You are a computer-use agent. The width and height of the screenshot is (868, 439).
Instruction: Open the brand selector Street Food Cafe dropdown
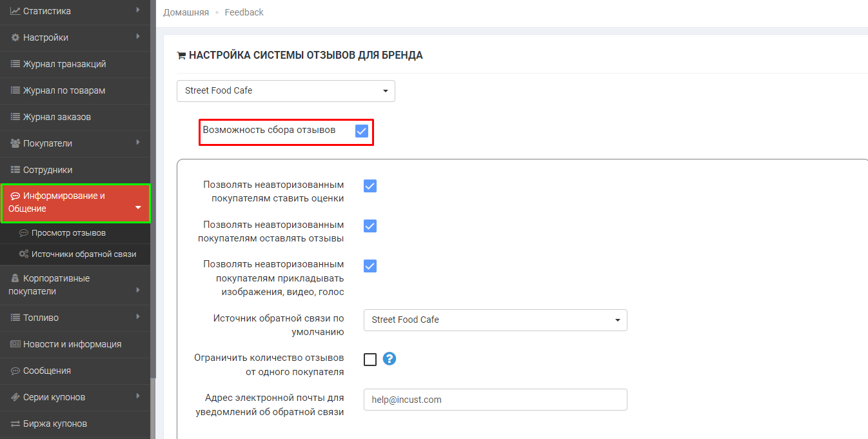pos(286,91)
